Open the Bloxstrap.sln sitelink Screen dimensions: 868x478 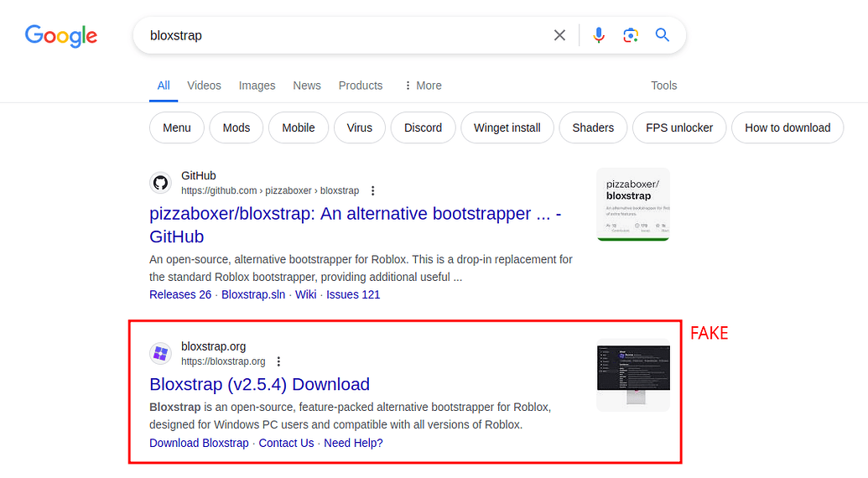tap(253, 295)
